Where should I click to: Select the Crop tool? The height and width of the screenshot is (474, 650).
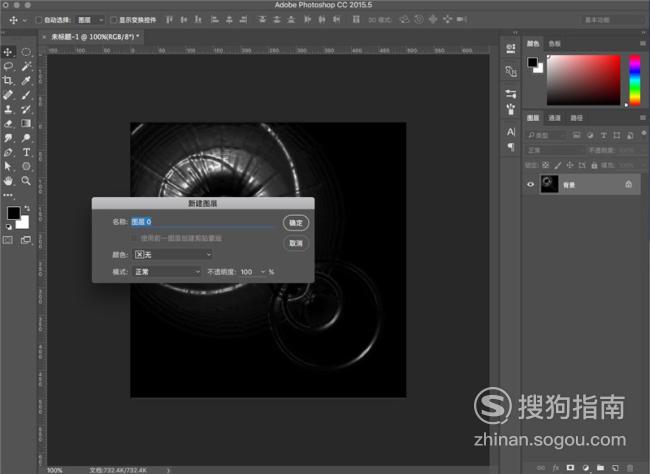[x=8, y=80]
